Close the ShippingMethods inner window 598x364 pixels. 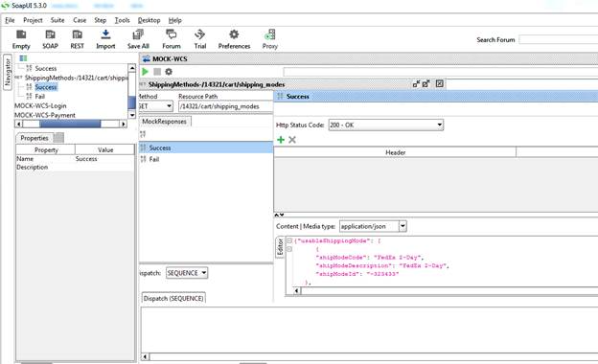[x=439, y=84]
